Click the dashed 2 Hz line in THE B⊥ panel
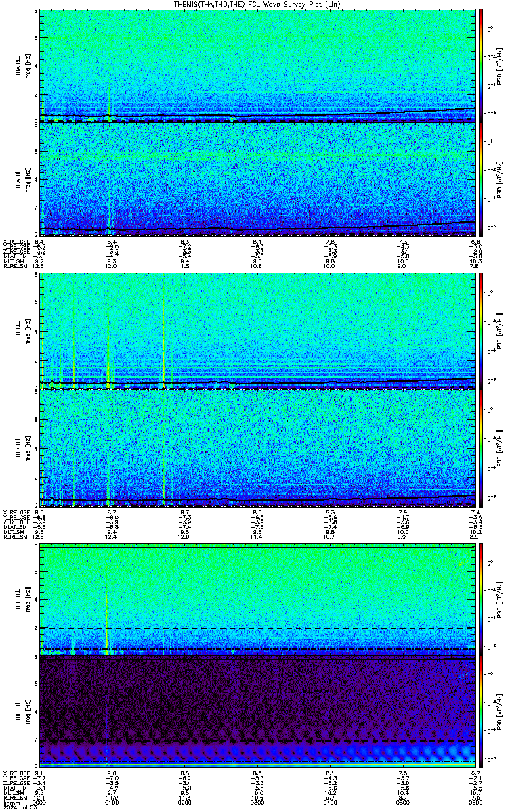This screenshot has height=812, width=508. [x=257, y=629]
